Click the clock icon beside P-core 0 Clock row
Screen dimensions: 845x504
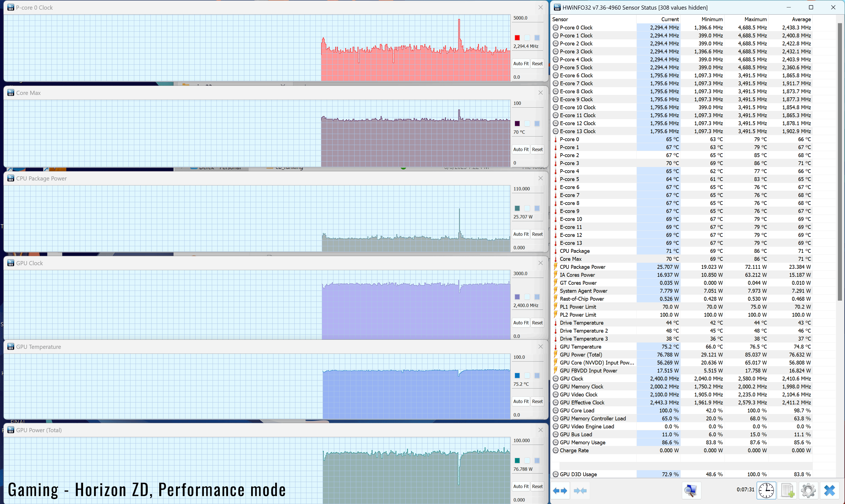555,28
